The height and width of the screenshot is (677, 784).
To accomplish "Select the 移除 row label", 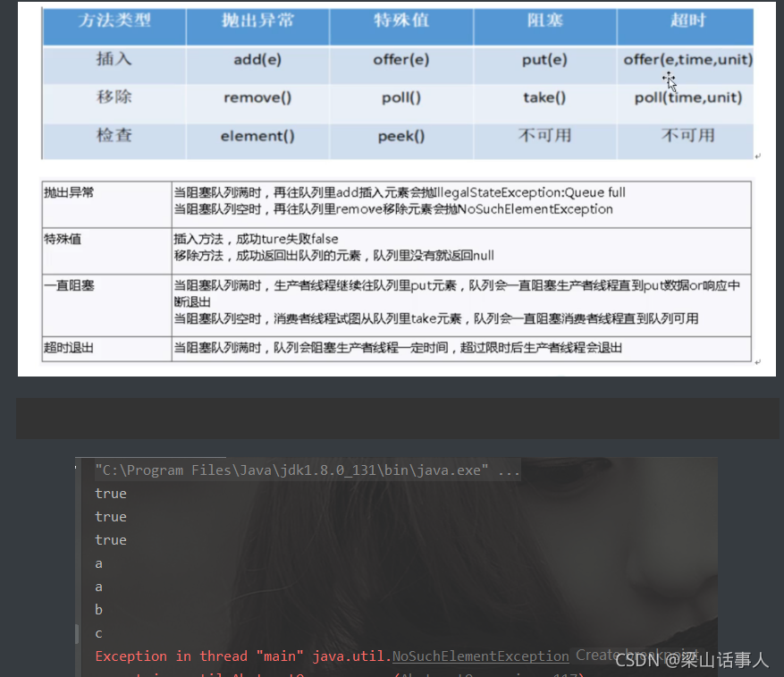I will click(x=114, y=97).
